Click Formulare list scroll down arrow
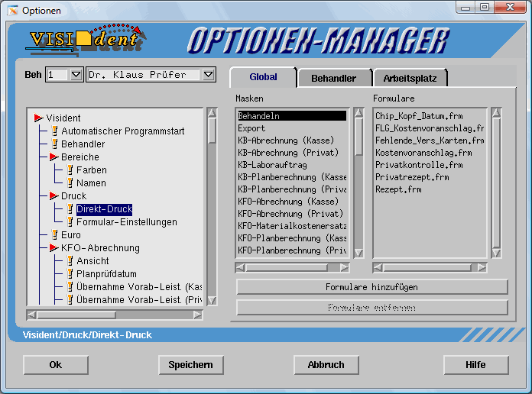This screenshot has width=532, height=394. tap(496, 253)
